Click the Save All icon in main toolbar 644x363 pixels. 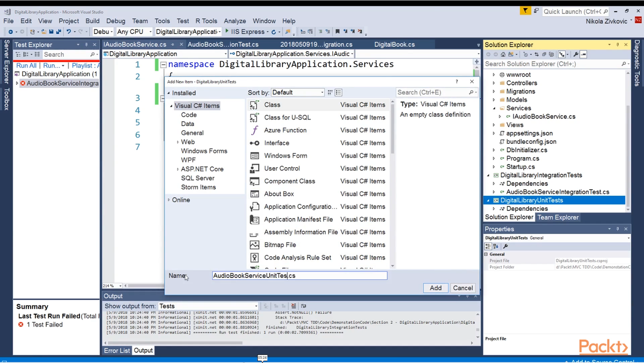[58, 32]
